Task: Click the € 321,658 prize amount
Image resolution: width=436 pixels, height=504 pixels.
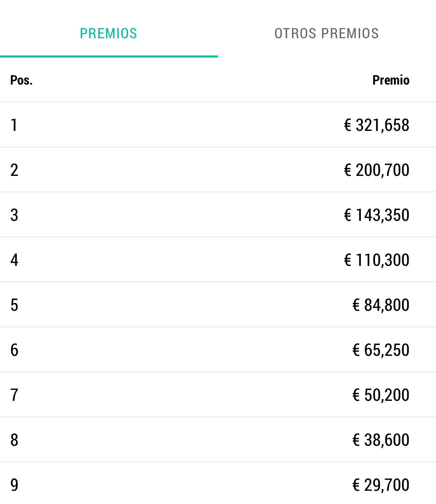Action: click(x=377, y=125)
